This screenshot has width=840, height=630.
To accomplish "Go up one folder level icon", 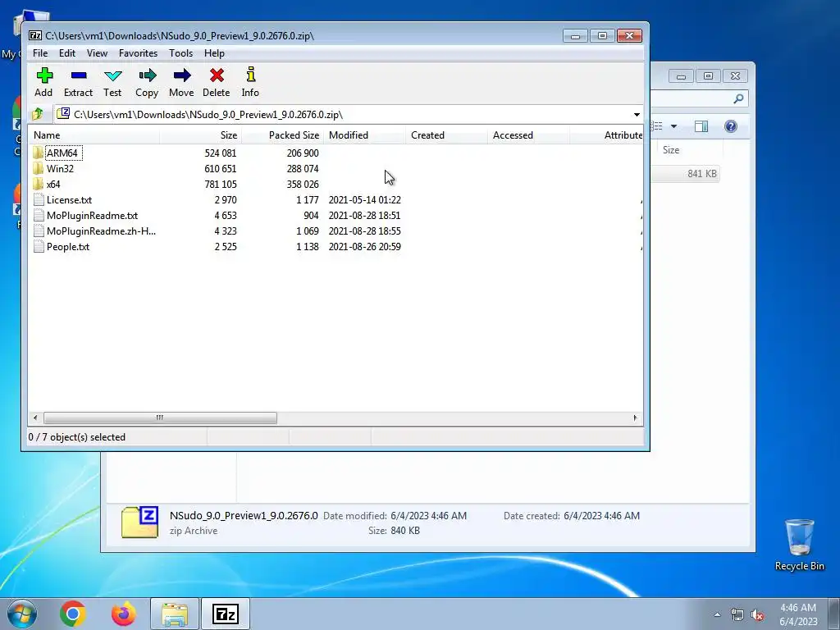I will tap(38, 114).
